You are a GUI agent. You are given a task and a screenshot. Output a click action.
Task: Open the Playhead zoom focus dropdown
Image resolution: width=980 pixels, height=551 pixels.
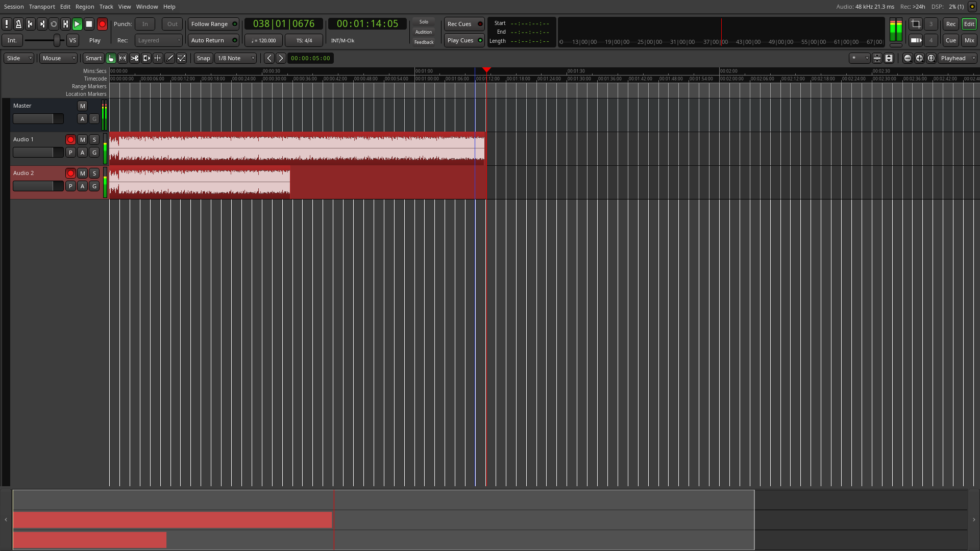coord(957,58)
